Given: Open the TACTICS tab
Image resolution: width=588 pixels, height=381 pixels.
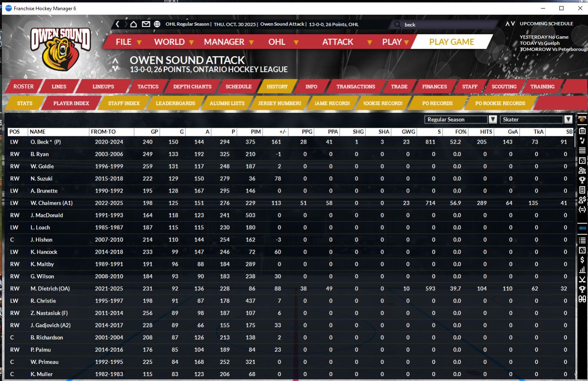Looking at the screenshot, I should click(148, 86).
